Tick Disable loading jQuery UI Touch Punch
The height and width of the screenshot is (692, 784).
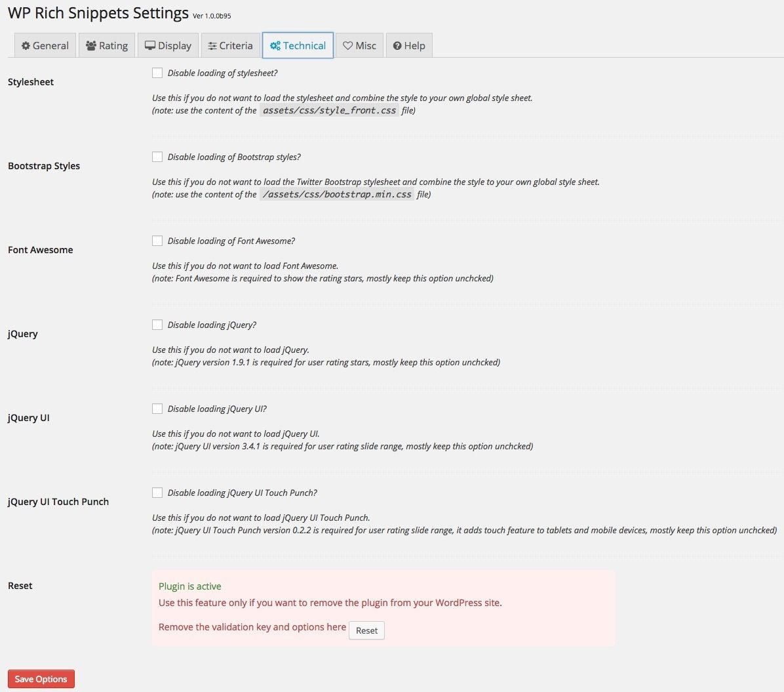pyautogui.click(x=157, y=493)
